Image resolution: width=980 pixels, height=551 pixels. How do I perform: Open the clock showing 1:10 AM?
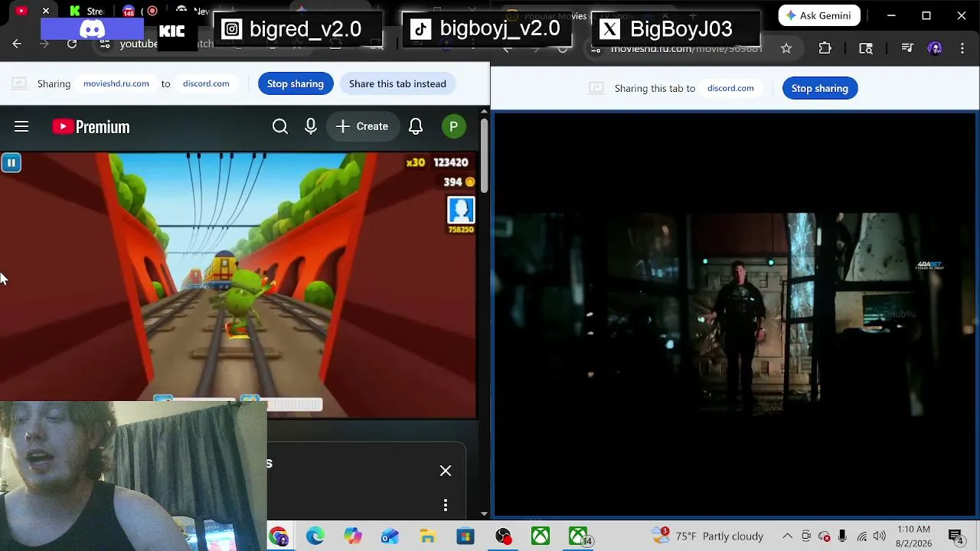coord(913,536)
